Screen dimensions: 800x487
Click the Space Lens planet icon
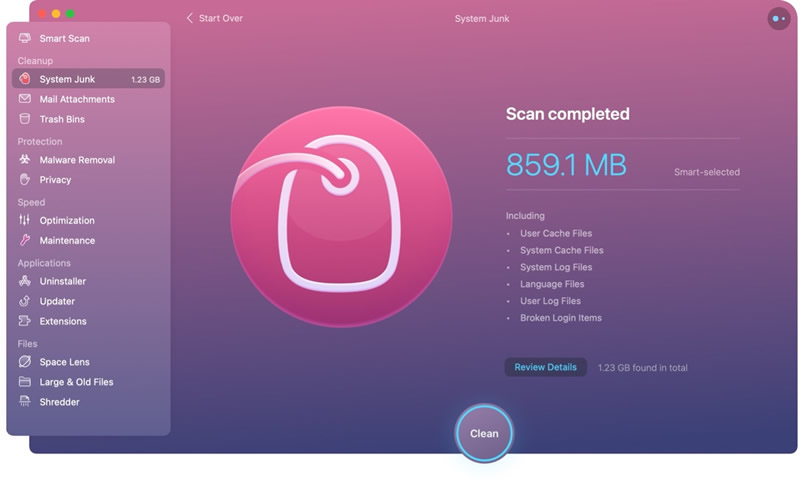24,362
